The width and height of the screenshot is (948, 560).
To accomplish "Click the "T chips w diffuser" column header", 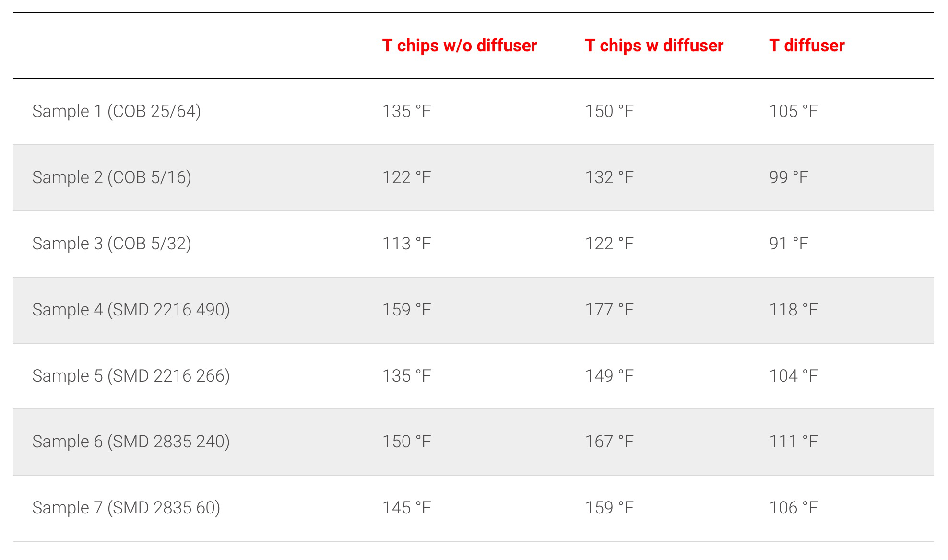I will click(x=653, y=46).
